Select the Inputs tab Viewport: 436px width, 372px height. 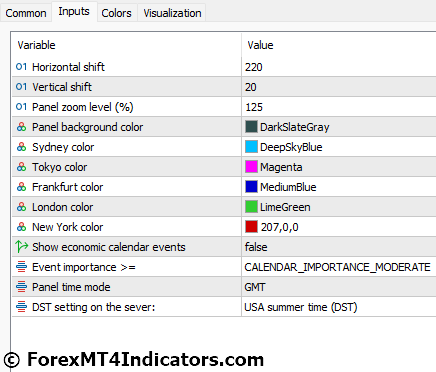74,12
